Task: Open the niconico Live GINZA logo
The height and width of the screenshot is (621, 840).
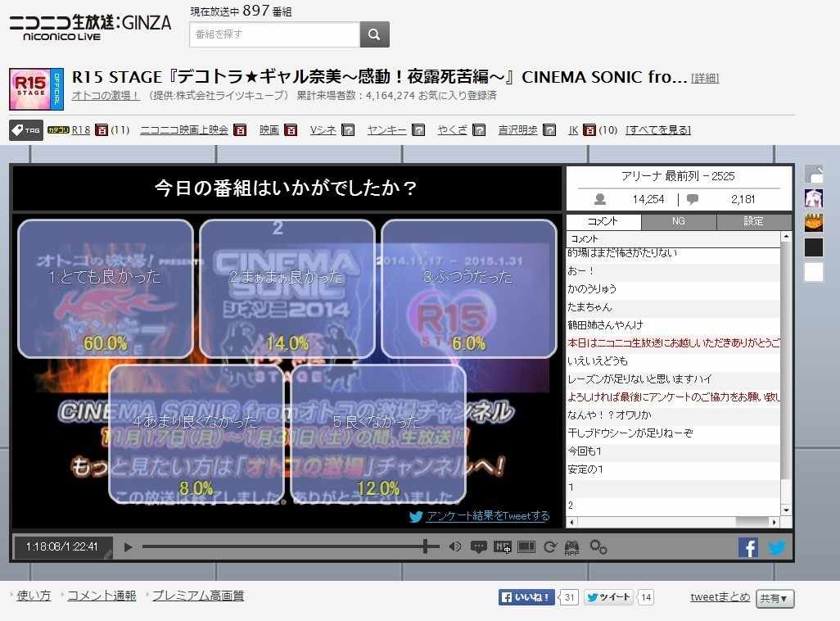Action: (x=89, y=27)
